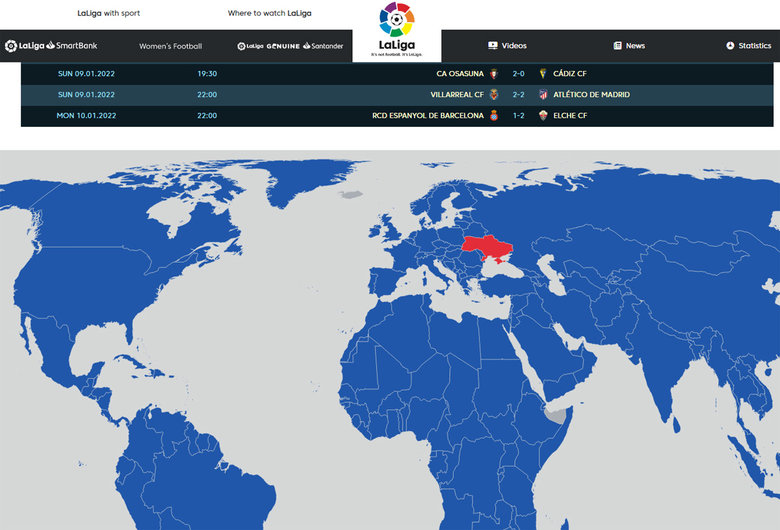Select gray Iceland on the map
This screenshot has height=530, width=780.
(351, 194)
